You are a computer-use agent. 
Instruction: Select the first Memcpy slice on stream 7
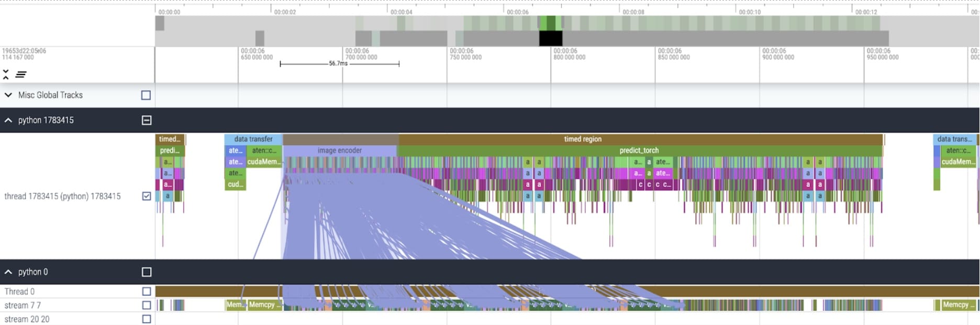click(x=235, y=305)
